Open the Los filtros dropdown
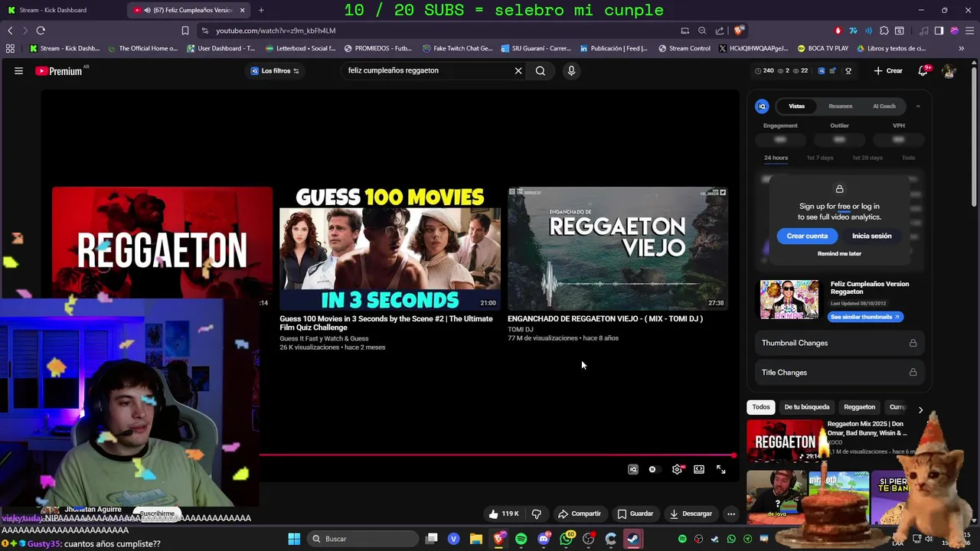The height and width of the screenshot is (551, 980). tap(275, 70)
